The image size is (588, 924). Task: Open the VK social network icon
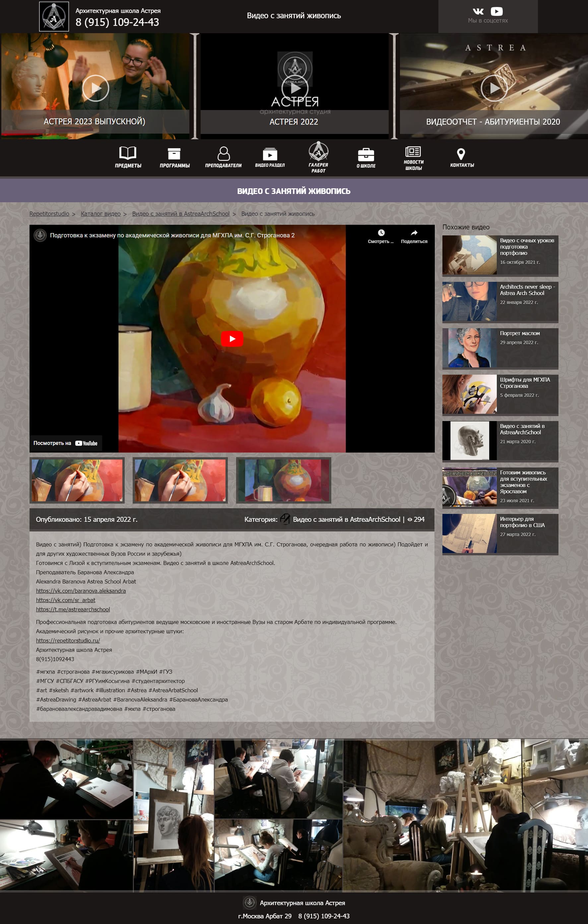478,12
